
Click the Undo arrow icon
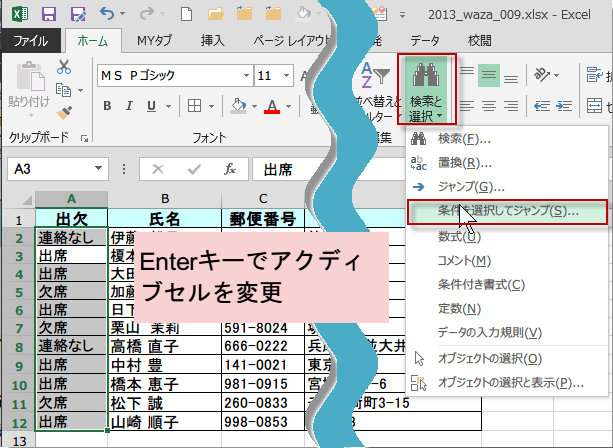[107, 14]
